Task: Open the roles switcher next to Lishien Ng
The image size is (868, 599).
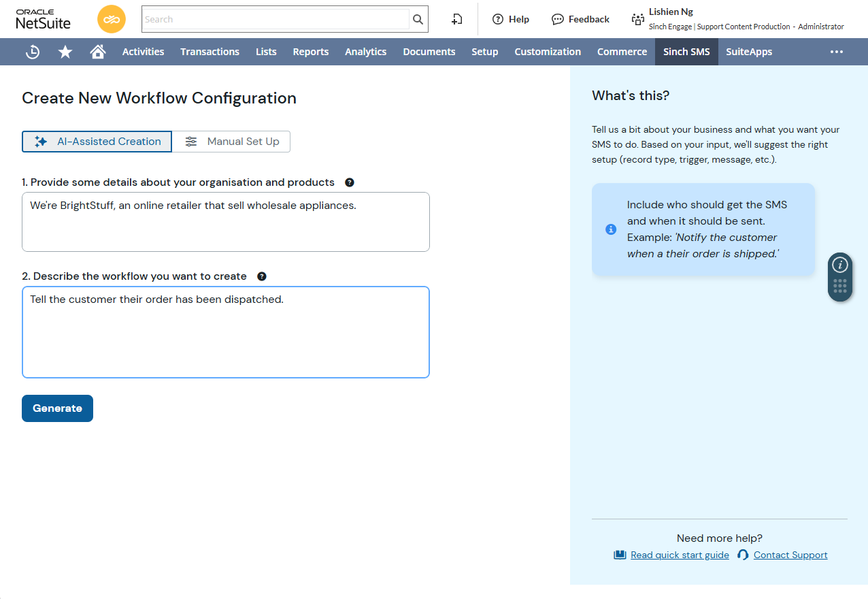Action: point(637,19)
